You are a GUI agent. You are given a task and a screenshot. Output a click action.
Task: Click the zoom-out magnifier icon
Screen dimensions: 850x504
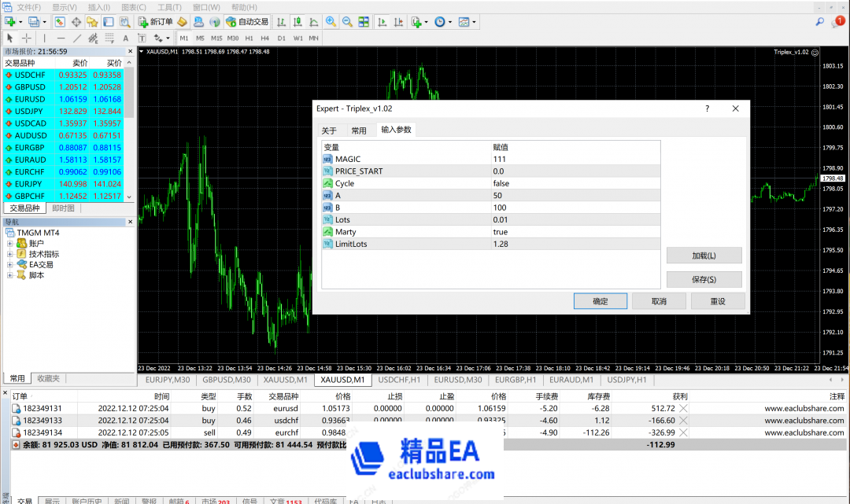[x=346, y=22]
